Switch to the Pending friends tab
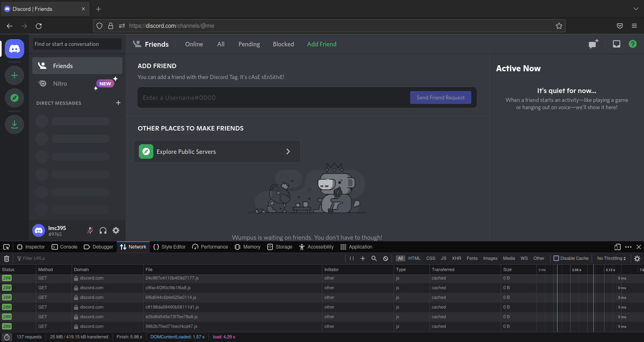Viewport: 644px width, 342px height. (249, 44)
